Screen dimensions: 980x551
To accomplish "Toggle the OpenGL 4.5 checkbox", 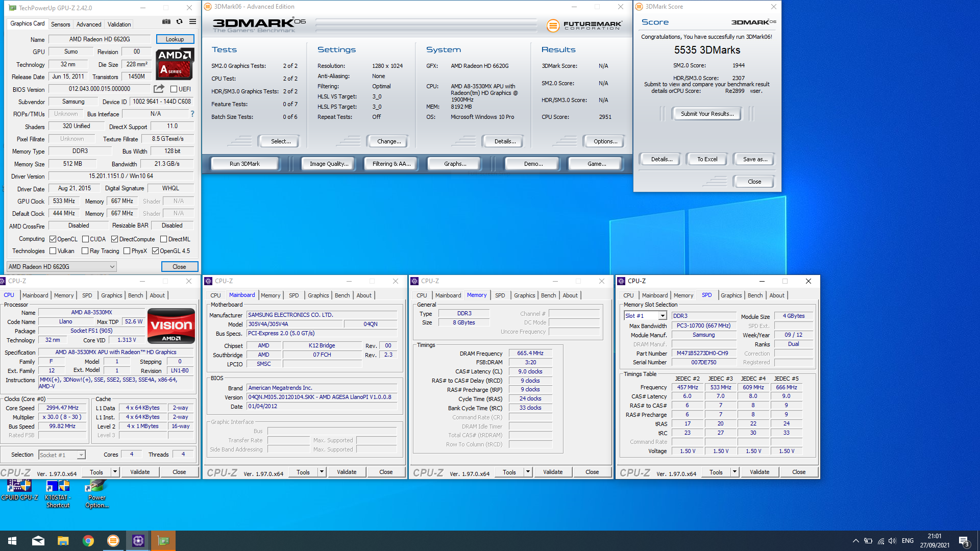I will point(155,251).
